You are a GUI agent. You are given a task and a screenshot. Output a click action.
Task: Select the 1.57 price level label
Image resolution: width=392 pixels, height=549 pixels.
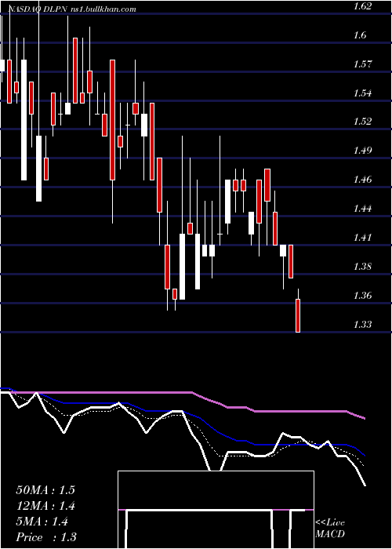(363, 64)
